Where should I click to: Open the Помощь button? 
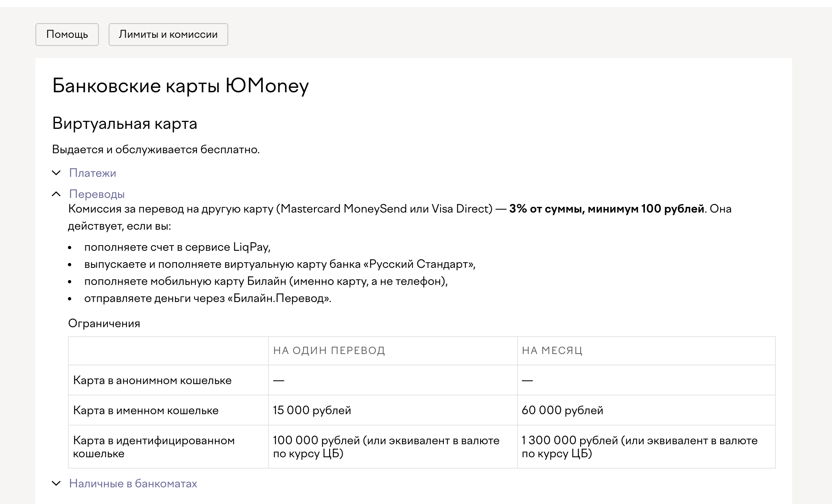tap(67, 35)
